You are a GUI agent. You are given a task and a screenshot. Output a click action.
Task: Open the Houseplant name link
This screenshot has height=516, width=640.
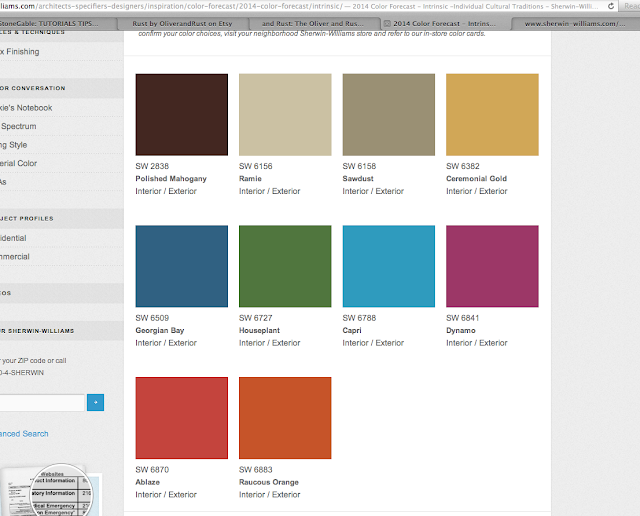259,330
